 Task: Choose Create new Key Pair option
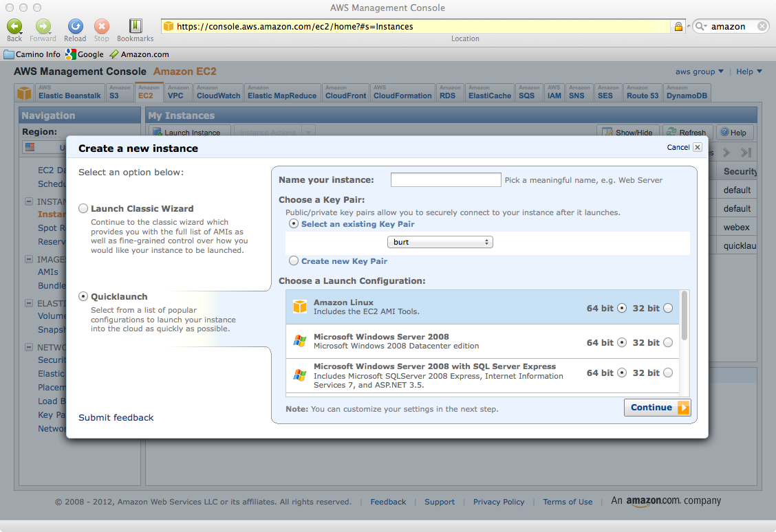(x=294, y=261)
